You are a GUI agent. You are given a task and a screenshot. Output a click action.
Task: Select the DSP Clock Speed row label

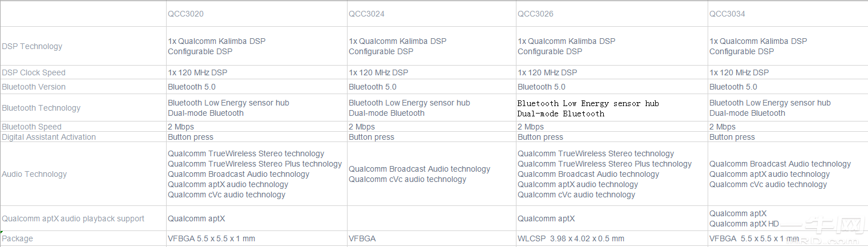pos(34,72)
